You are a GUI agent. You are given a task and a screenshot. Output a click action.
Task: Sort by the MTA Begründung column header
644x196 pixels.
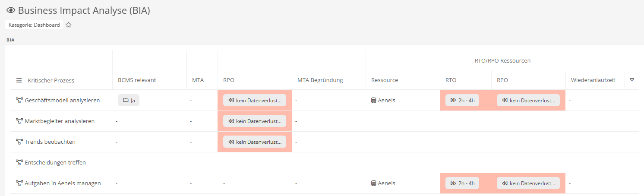[x=320, y=80]
